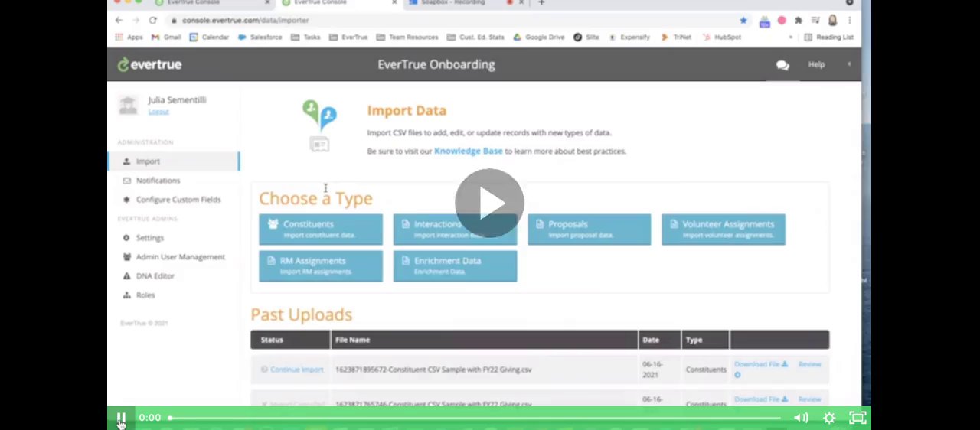Open Settings in the sidebar
The height and width of the screenshot is (430, 980).
coord(149,238)
